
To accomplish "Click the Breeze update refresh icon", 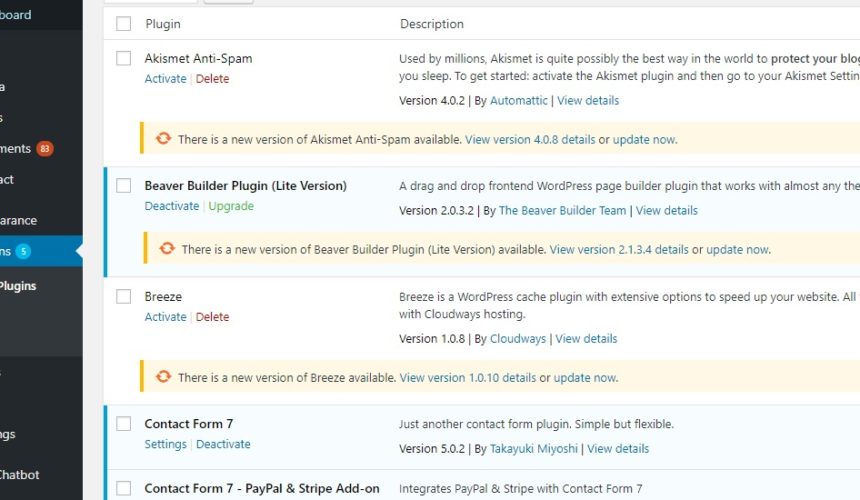I will (x=163, y=376).
